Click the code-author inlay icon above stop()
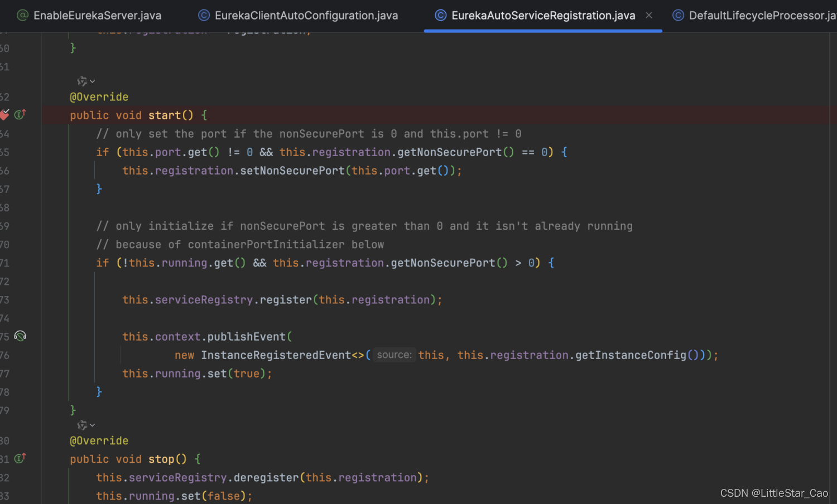Viewport: 837px width, 504px height. tap(82, 425)
